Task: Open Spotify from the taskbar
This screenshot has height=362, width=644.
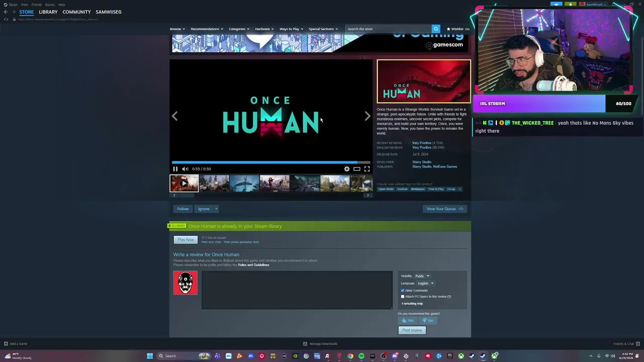Action: click(x=361, y=356)
